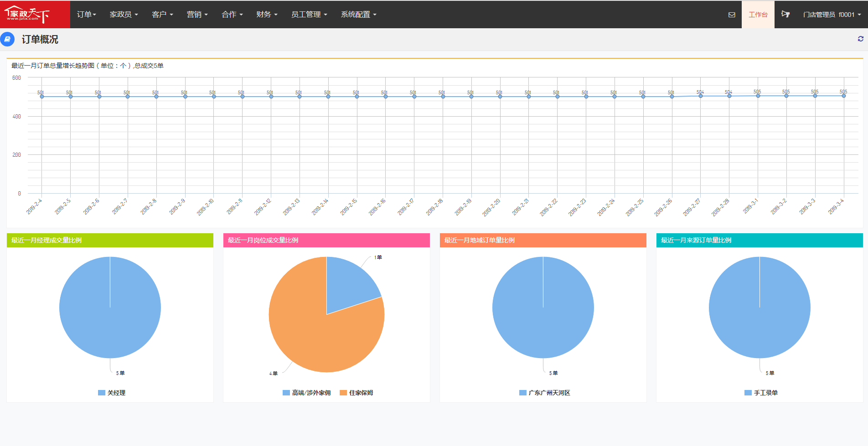Click the blue 订单概况 page icon
This screenshot has width=868, height=446.
pyautogui.click(x=7, y=39)
